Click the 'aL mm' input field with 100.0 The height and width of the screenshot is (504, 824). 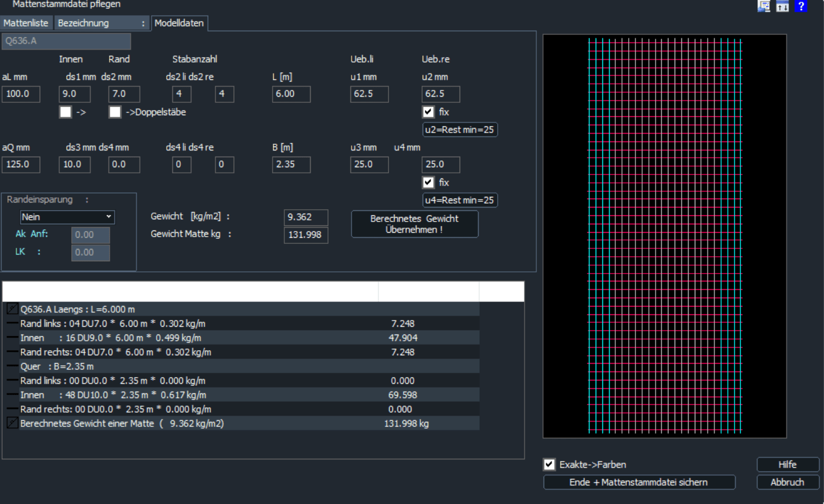pos(21,94)
